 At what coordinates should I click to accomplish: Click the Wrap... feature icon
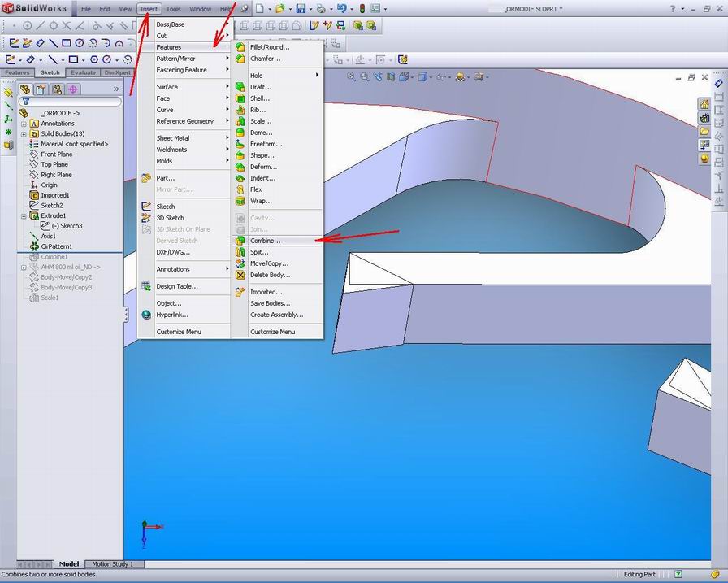point(240,201)
